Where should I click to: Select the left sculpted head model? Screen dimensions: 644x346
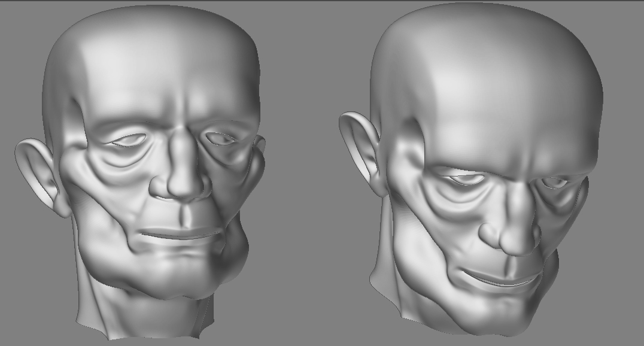coord(139,172)
